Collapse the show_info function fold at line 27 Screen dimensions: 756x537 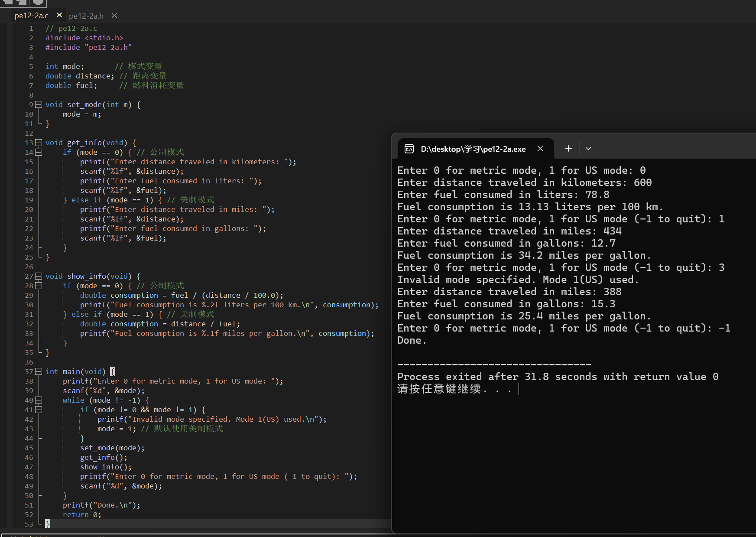[39, 276]
